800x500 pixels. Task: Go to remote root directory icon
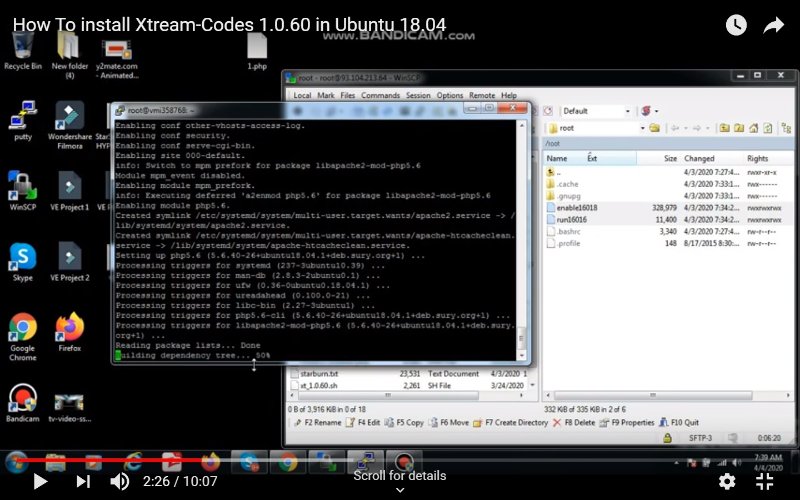pos(739,128)
